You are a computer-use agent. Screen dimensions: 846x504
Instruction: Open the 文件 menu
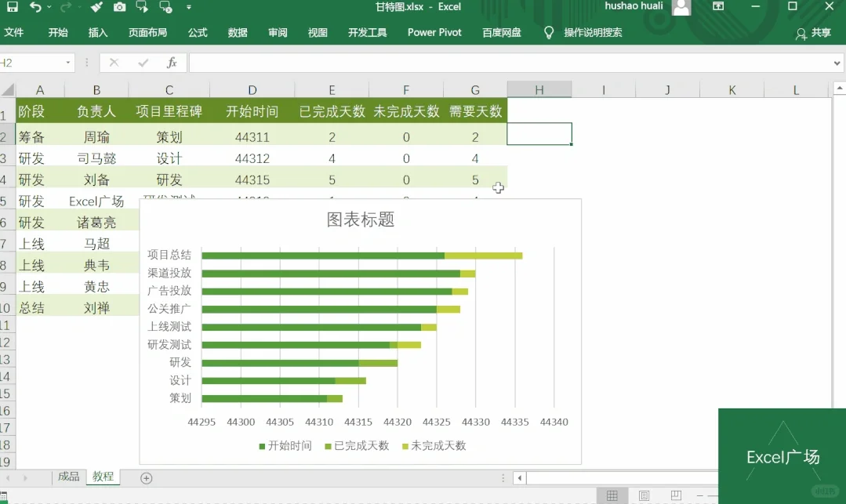(13, 32)
